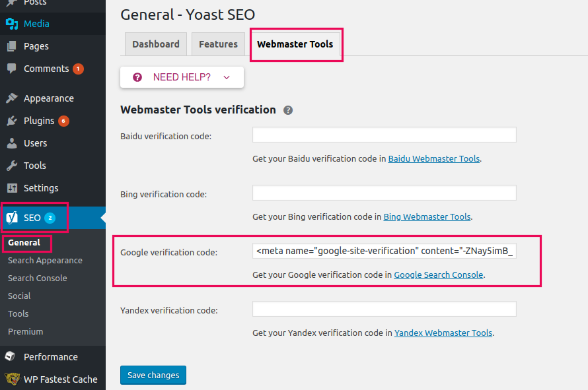588x390 pixels.
Task: Switch to the Dashboard tab
Action: (156, 44)
